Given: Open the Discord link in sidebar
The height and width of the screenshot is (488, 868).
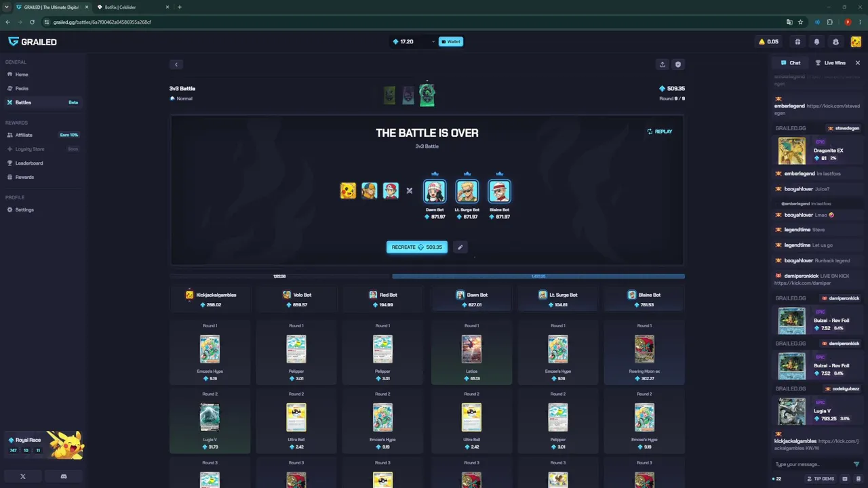Looking at the screenshot, I should click(x=64, y=476).
